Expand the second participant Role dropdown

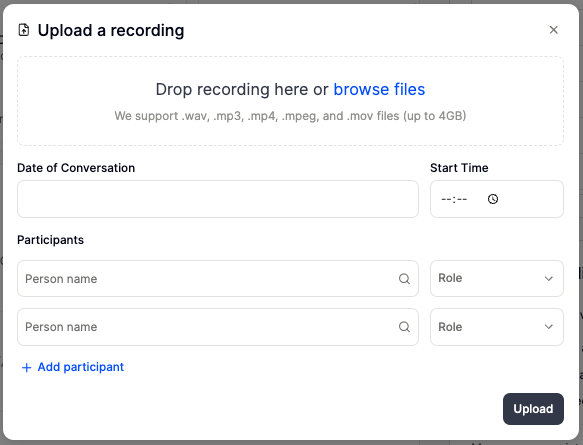[x=497, y=327]
